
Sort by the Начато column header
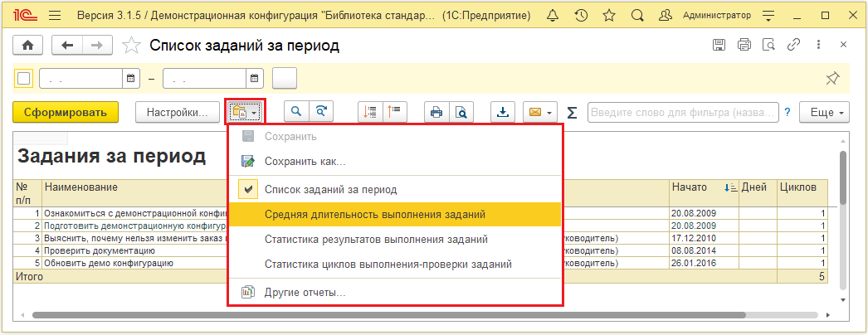click(x=703, y=193)
